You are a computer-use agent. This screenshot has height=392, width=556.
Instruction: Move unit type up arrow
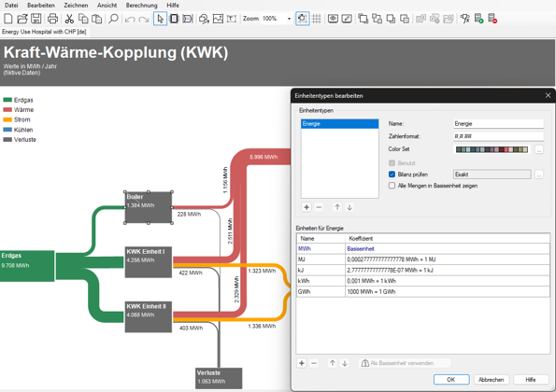pyautogui.click(x=337, y=207)
